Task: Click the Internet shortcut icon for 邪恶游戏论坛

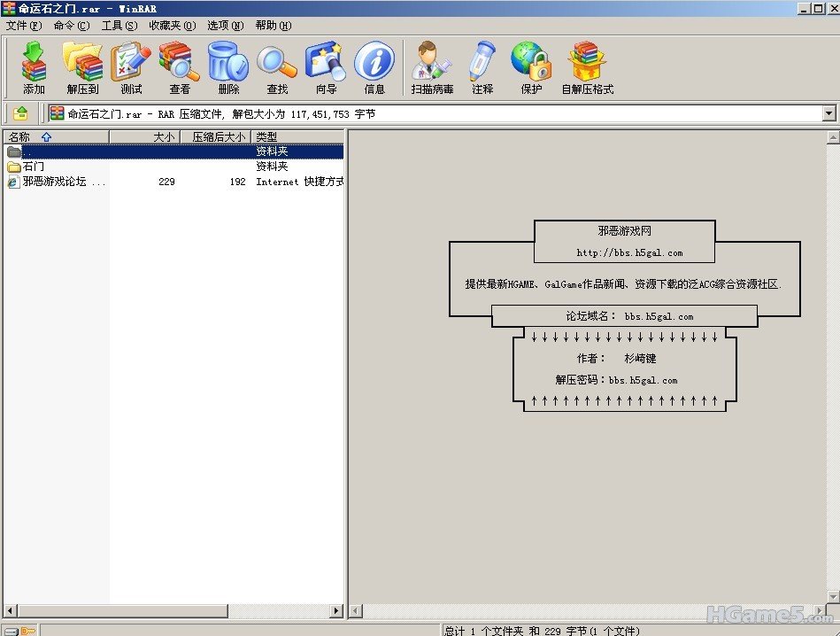Action: tap(14, 182)
